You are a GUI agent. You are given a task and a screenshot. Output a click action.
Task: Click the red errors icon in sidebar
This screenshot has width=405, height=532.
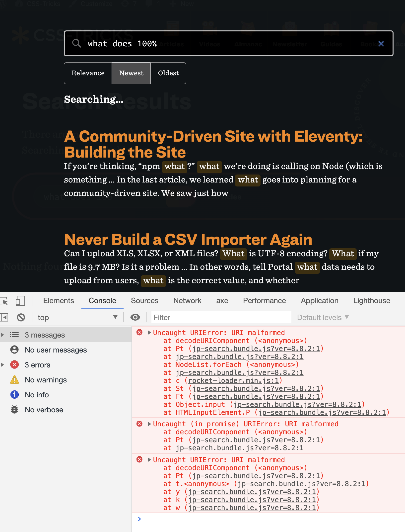pyautogui.click(x=14, y=364)
